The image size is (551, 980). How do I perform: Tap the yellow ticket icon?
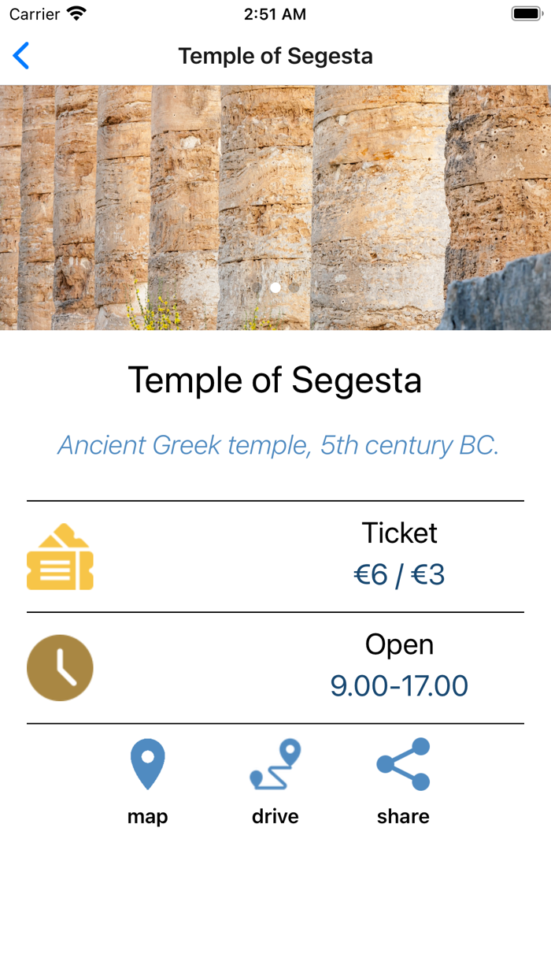[60, 555]
